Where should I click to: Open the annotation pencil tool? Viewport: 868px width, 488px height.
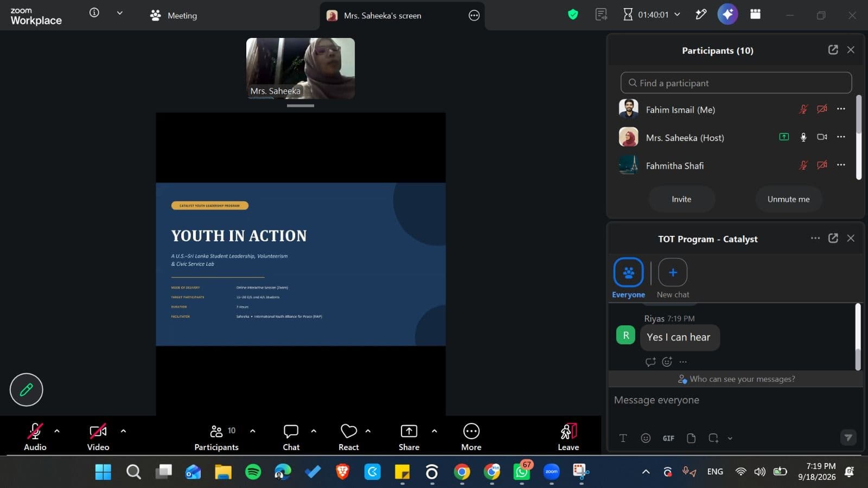pos(26,389)
